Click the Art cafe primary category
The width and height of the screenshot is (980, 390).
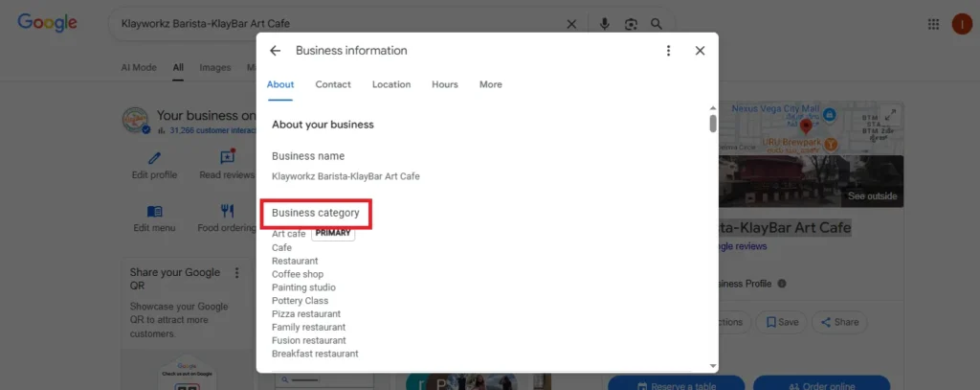289,234
